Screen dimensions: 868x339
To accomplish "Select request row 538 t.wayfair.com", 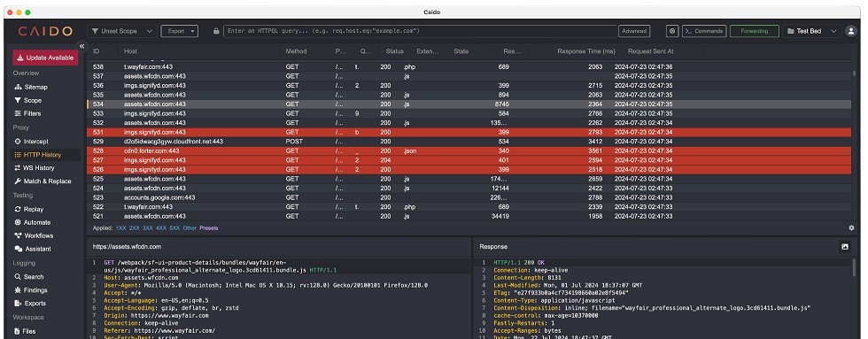I will (469, 67).
